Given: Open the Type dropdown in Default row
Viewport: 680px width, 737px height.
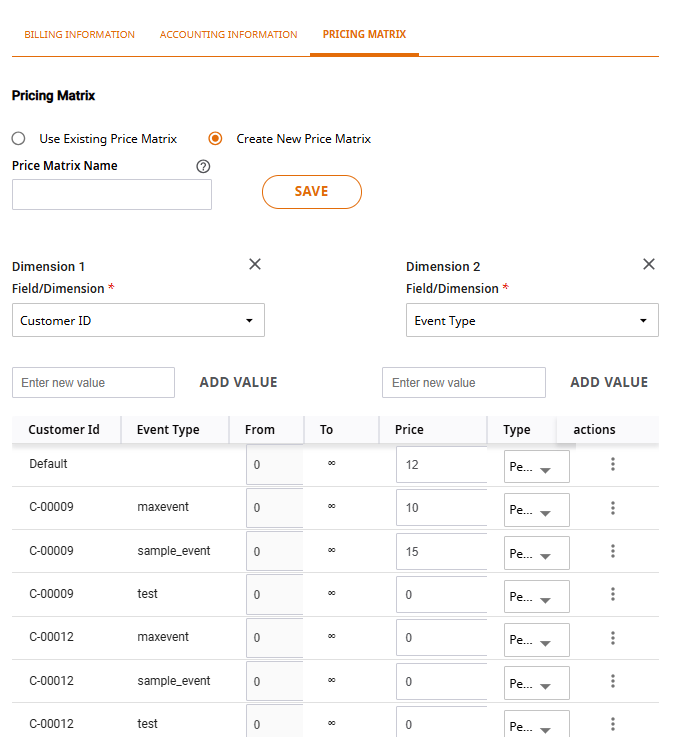Looking at the screenshot, I should coord(537,467).
